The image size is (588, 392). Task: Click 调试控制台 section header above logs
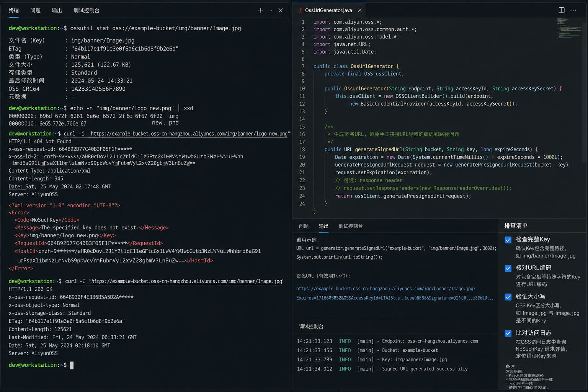point(311,327)
